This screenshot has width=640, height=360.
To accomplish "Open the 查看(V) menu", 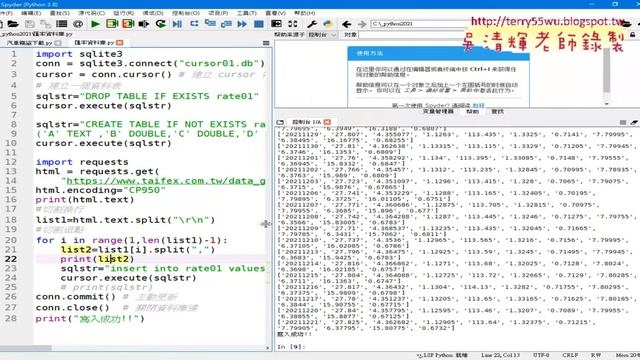I will click(x=276, y=13).
